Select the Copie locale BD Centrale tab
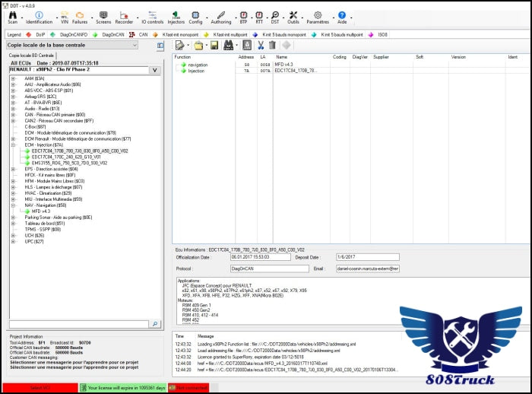This screenshot has height=394, width=532. tap(31, 56)
